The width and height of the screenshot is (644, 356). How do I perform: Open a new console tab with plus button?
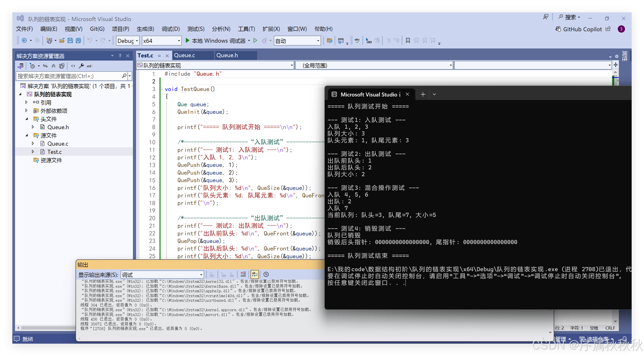click(x=423, y=94)
